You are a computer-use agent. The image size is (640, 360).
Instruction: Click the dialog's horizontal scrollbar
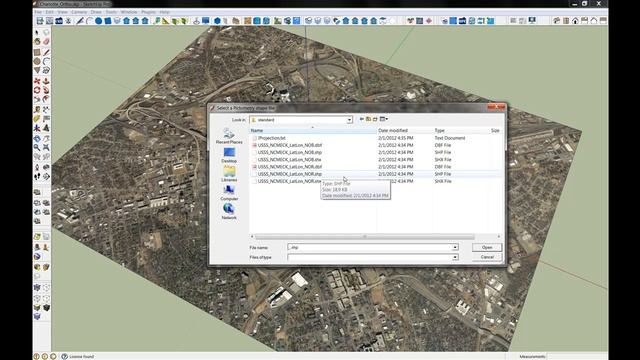click(x=365, y=236)
